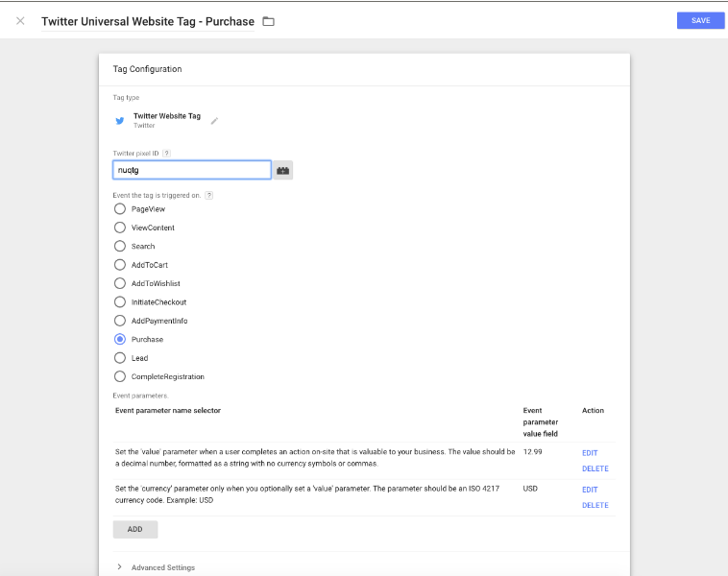Viewport: 728px width, 576px height.
Task: Select the CompleteRegistration radio button
Action: (x=120, y=376)
